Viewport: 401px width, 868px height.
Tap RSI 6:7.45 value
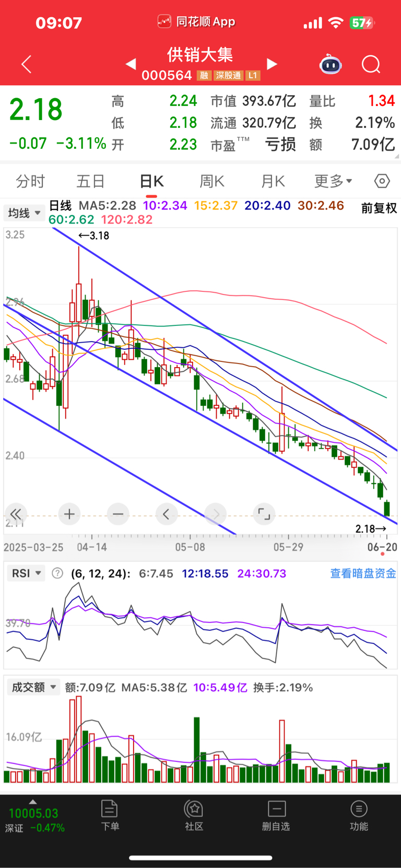click(x=156, y=573)
